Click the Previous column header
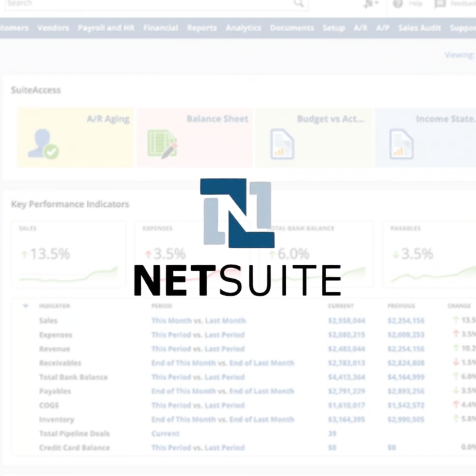Screen dimensions: 476x476 401,306
